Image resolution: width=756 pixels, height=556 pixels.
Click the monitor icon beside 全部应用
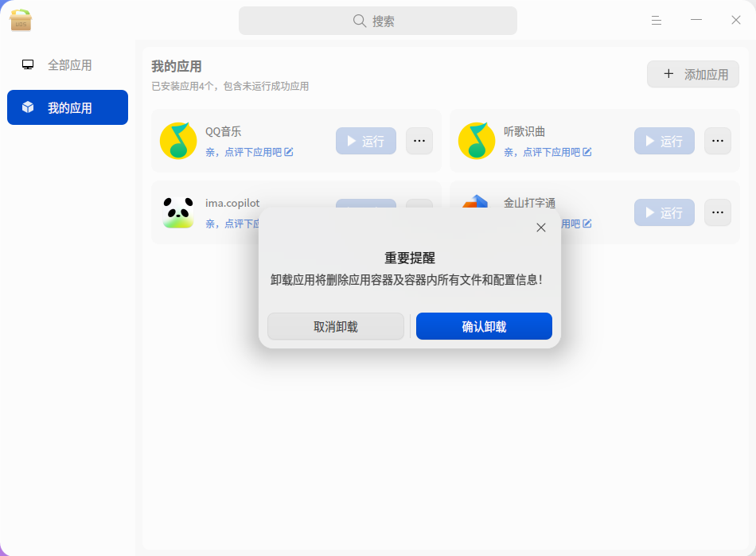tap(28, 64)
